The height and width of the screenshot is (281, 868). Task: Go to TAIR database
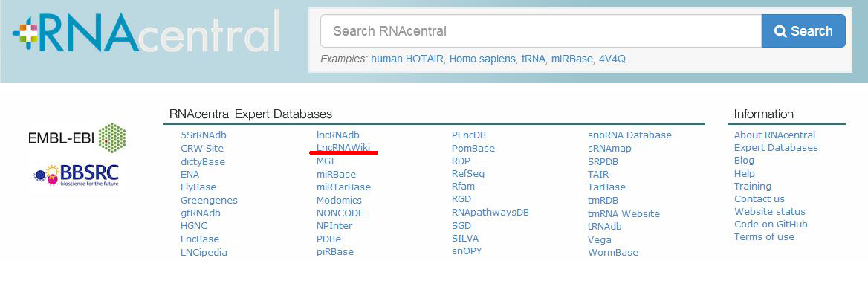pos(597,174)
